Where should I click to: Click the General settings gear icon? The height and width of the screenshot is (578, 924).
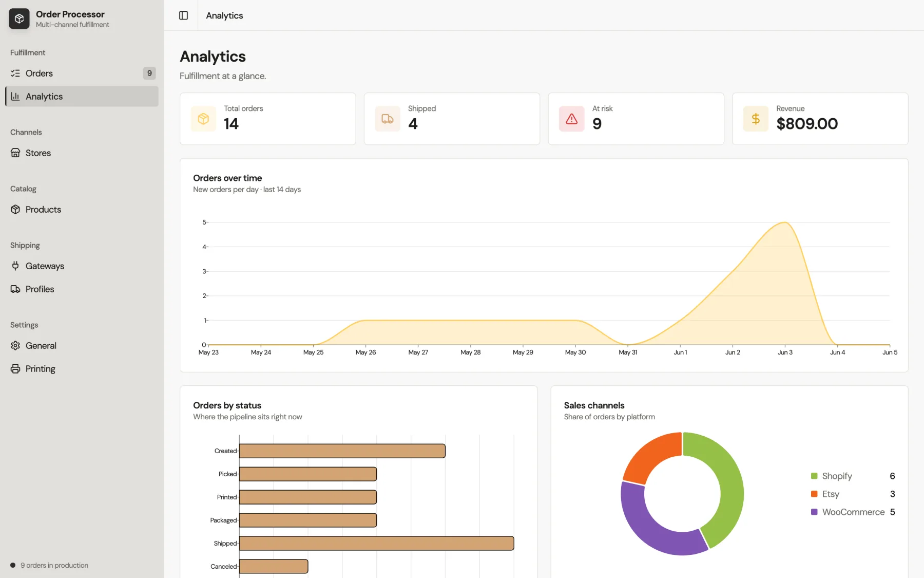(x=15, y=346)
